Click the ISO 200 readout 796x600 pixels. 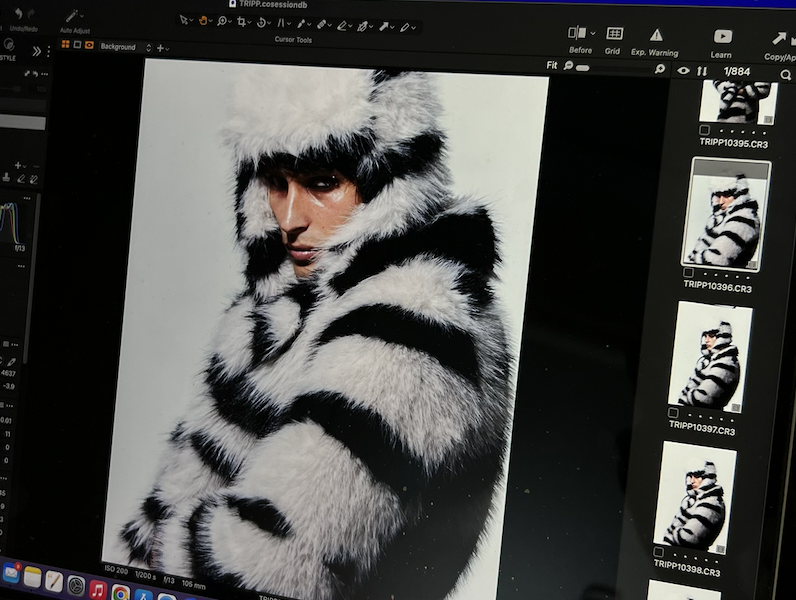[116, 570]
